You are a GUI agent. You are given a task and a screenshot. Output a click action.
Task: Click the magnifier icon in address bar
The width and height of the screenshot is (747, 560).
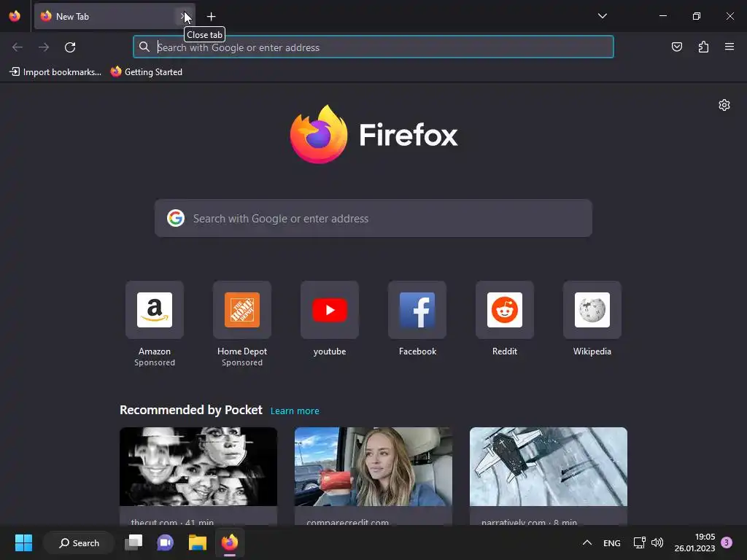click(x=144, y=47)
